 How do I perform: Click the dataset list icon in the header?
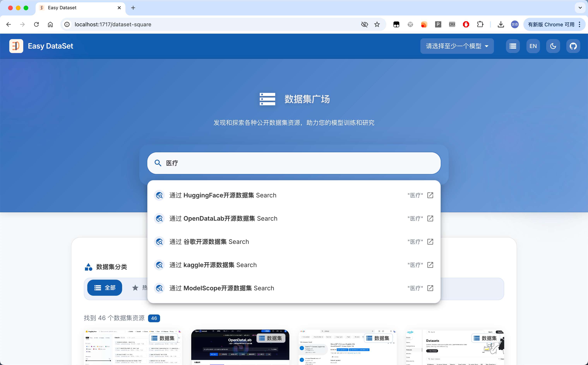coord(513,46)
